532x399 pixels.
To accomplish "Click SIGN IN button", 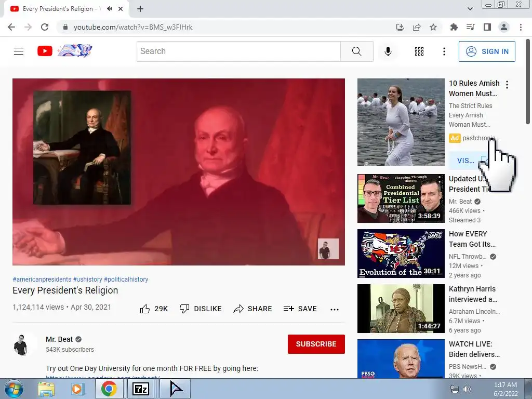I will coord(487,51).
